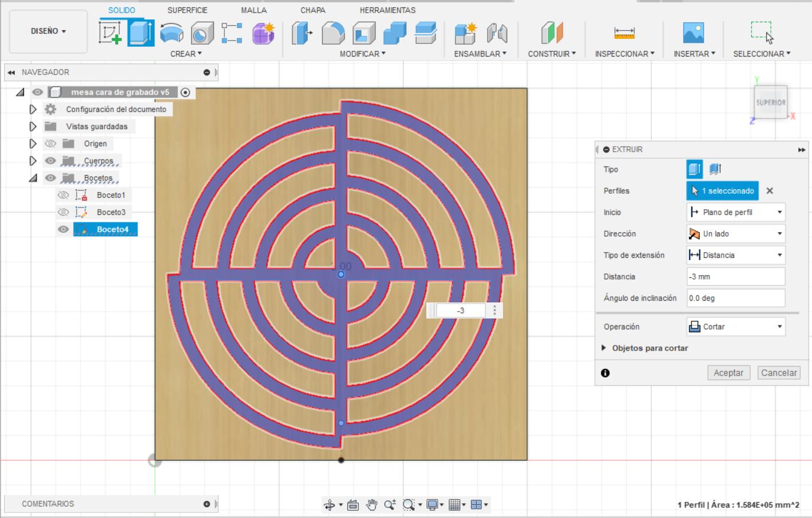Show the Boceto1 sketch

pos(63,194)
